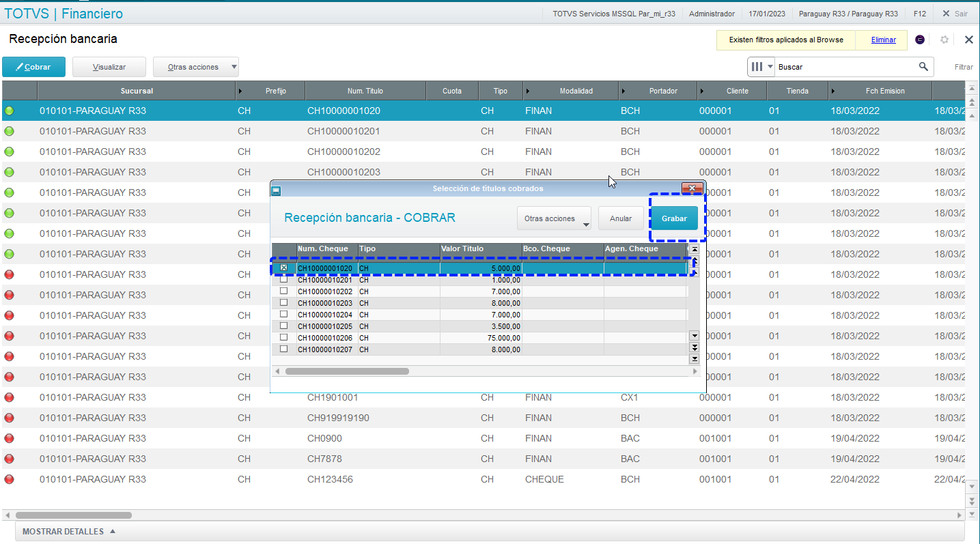Expand MOSTRAR DETALLES panel
Viewport: 980px width, 544px height.
68,532
